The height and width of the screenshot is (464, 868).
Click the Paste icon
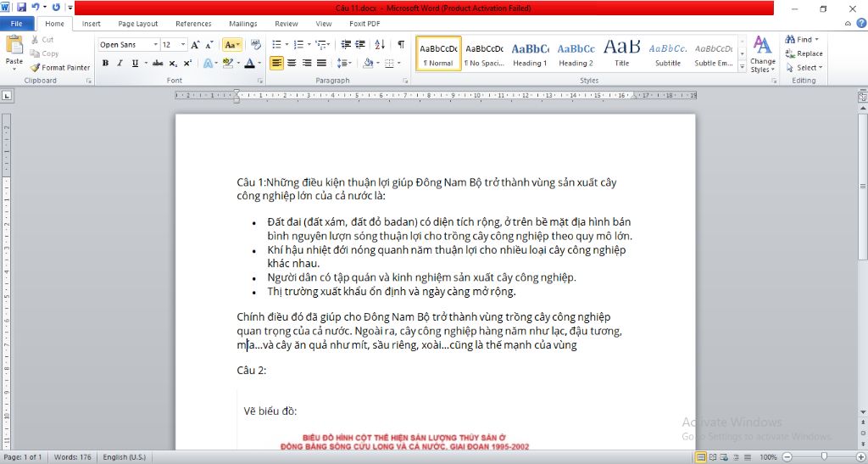pyautogui.click(x=14, y=44)
